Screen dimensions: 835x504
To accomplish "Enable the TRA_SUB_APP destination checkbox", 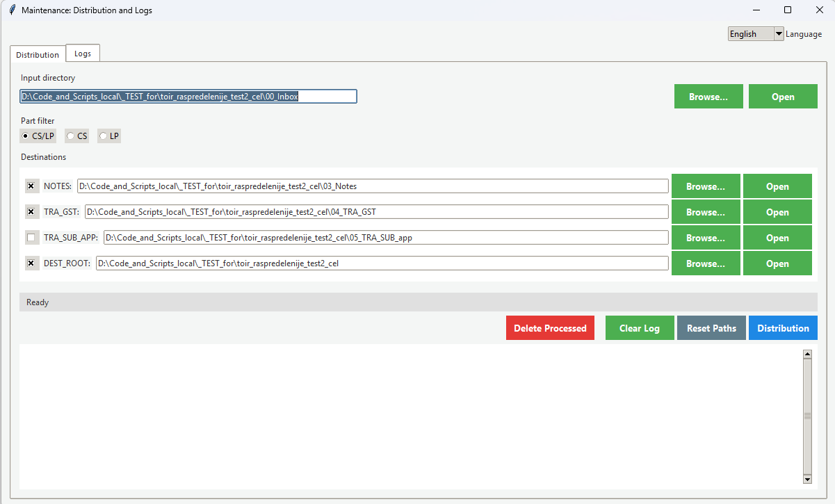I will coord(31,238).
